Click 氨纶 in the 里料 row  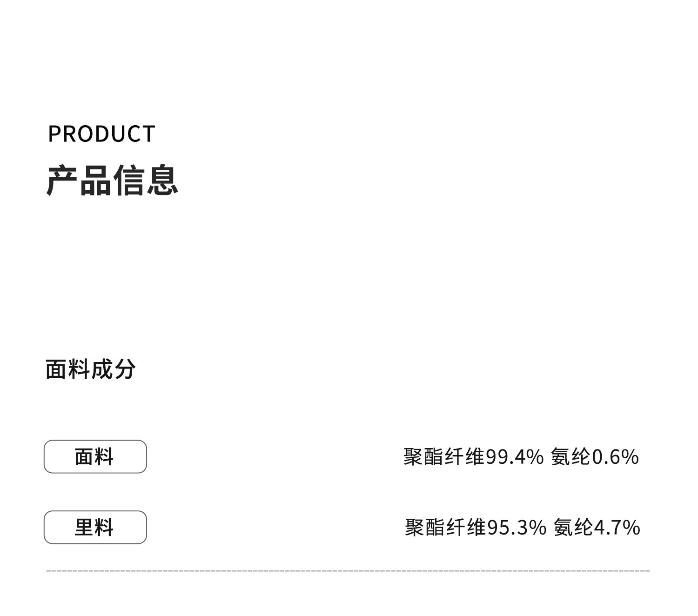[573, 528]
